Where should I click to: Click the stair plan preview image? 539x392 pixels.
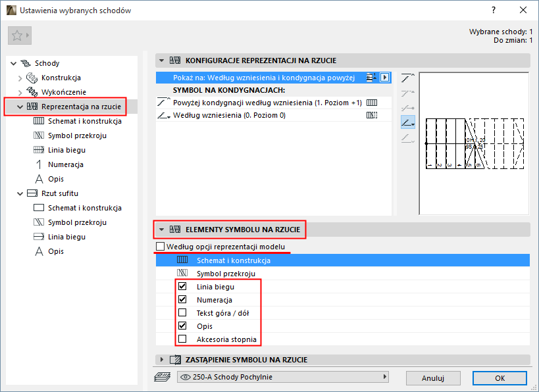(x=474, y=143)
